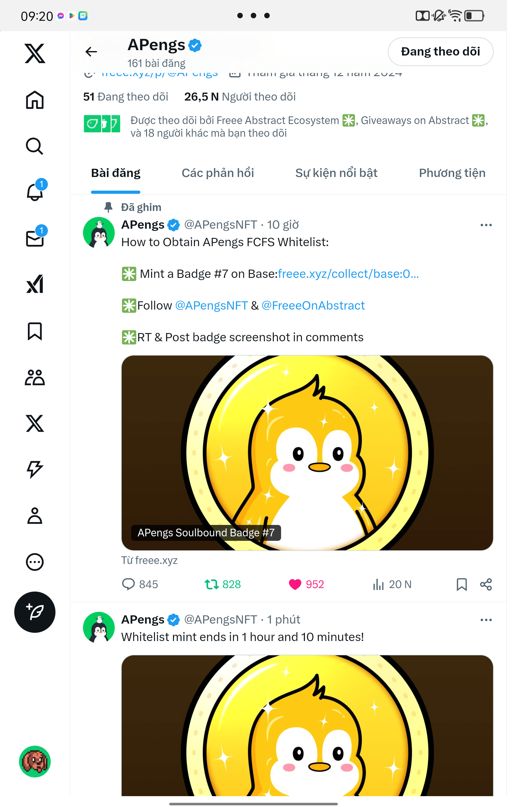The width and height of the screenshot is (507, 812).
Task: Open the Home feed icon
Action: click(x=35, y=100)
